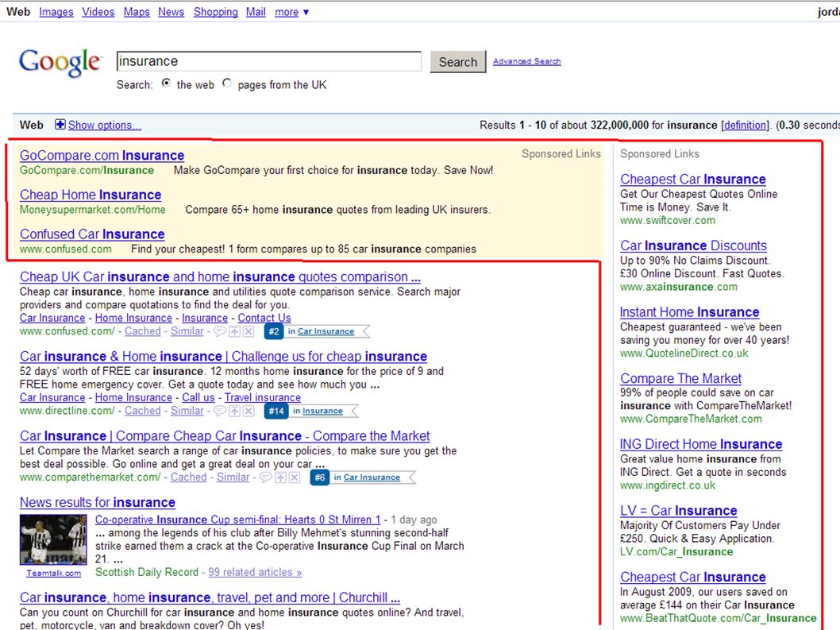Viewport: 840px width, 630px height.
Task: Open Confused Car Insurance sponsored link
Action: [x=92, y=234]
